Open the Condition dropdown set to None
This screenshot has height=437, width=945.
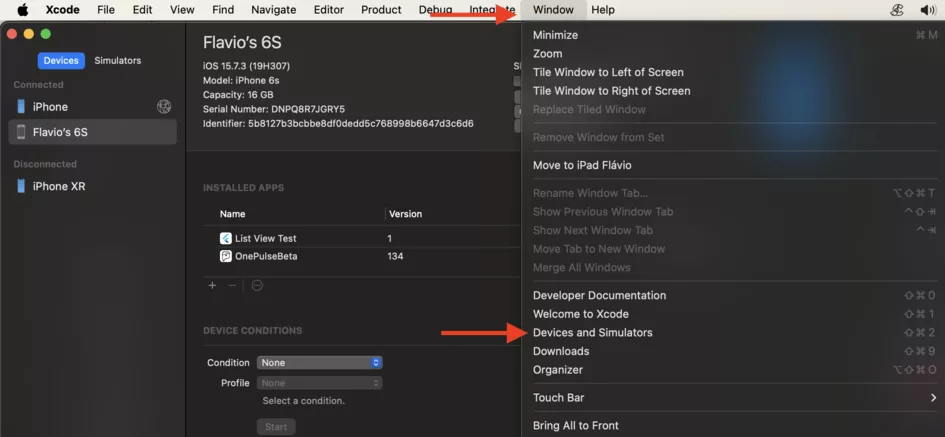point(319,363)
